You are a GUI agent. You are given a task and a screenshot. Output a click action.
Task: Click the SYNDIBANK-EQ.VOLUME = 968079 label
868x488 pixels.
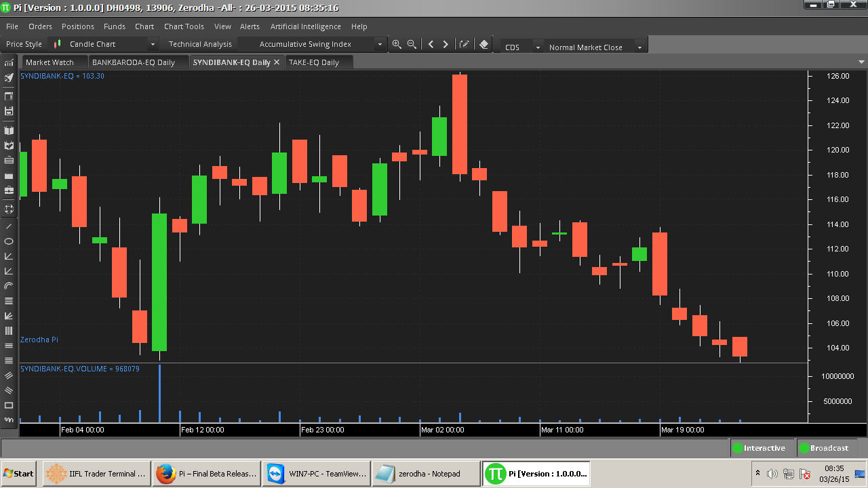click(x=80, y=369)
